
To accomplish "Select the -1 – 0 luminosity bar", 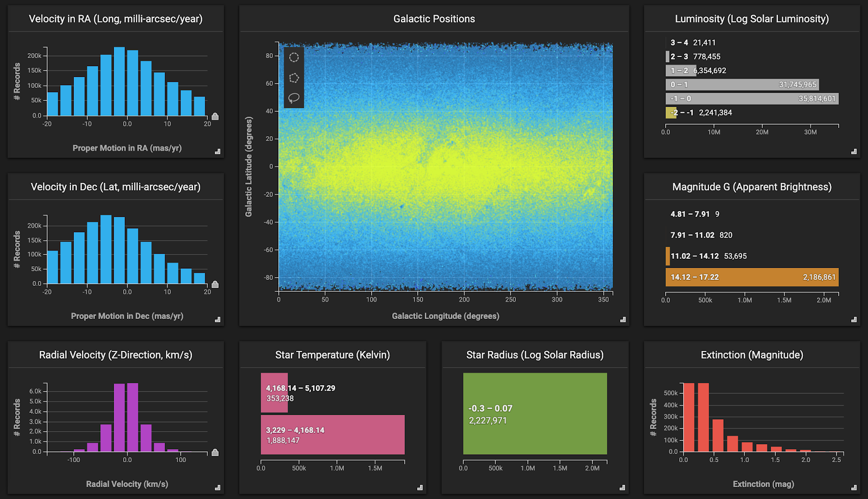I will [x=751, y=99].
